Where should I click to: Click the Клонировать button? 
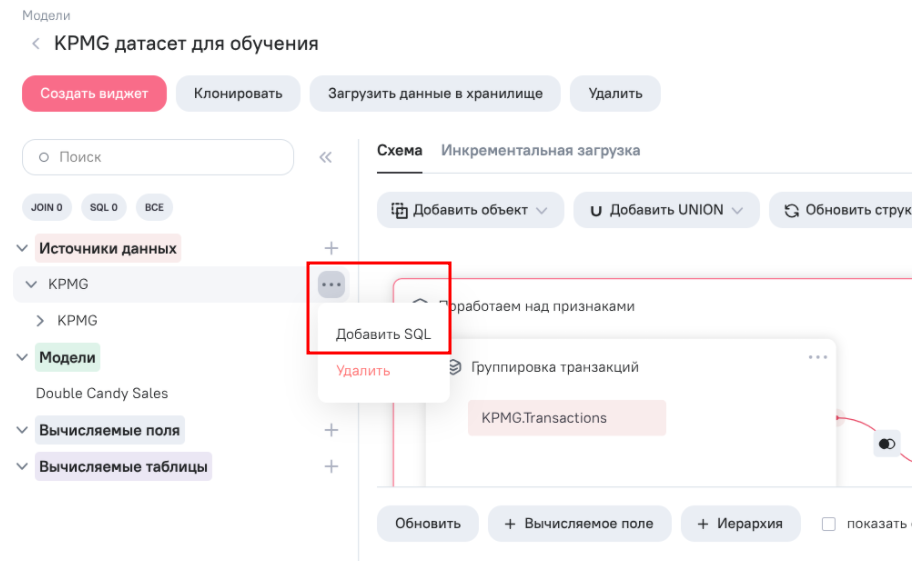[238, 94]
